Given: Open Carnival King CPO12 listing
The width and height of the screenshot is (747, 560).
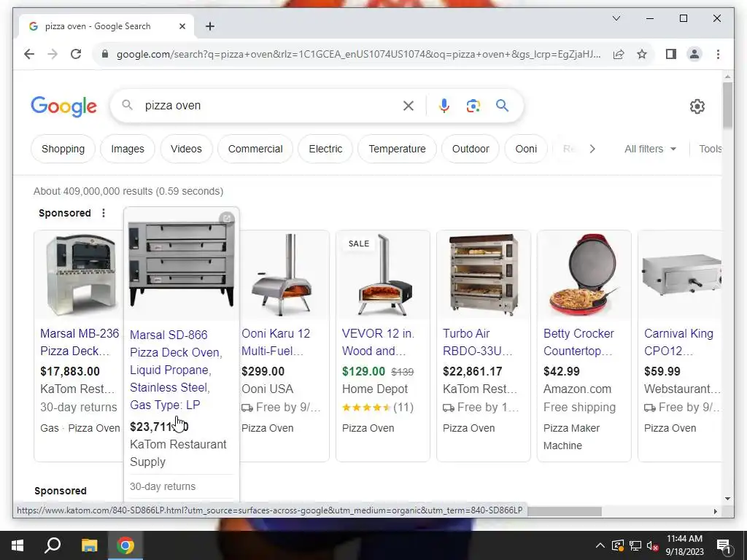Looking at the screenshot, I should [x=678, y=343].
